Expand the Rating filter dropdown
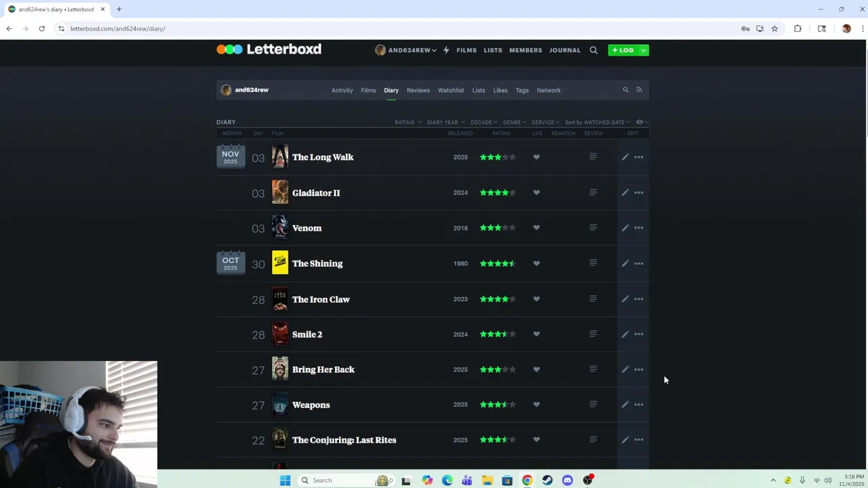 coord(408,122)
